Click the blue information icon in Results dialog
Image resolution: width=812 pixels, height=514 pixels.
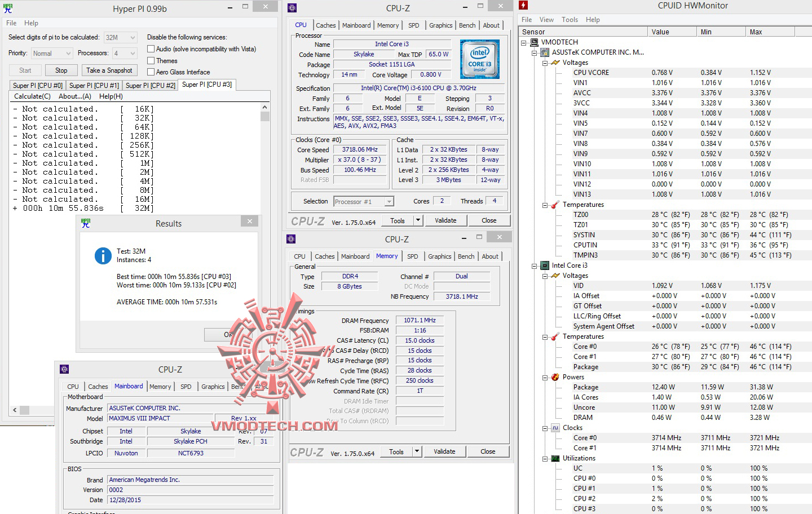pos(103,256)
